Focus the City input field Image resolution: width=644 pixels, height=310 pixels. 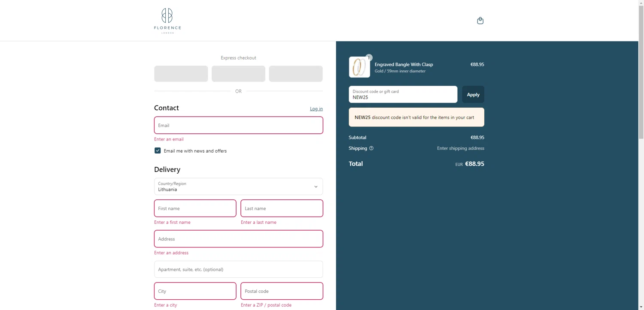(x=195, y=291)
